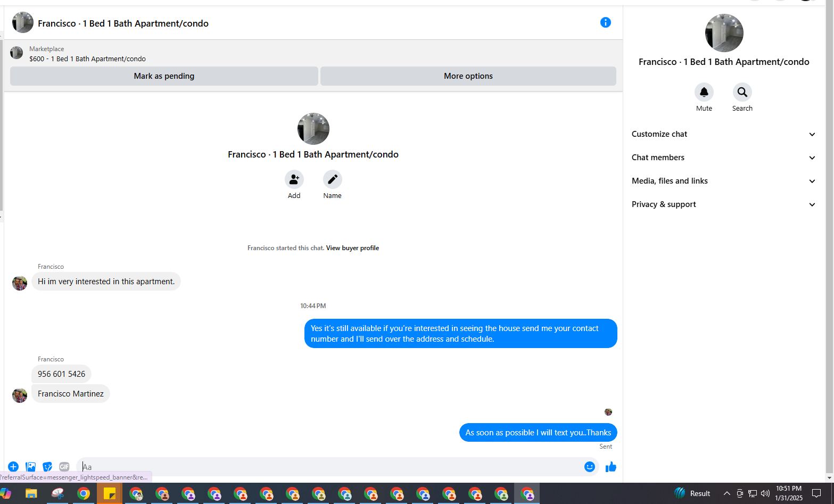Send a thumbs-up like
Image resolution: width=834 pixels, height=504 pixels.
[x=610, y=467]
